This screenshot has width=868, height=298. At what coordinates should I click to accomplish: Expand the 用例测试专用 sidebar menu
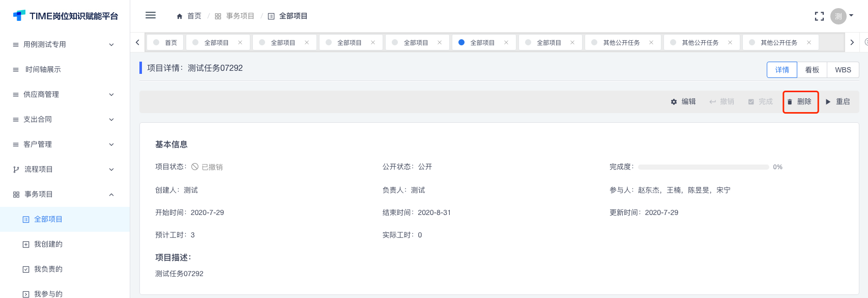tap(65, 44)
